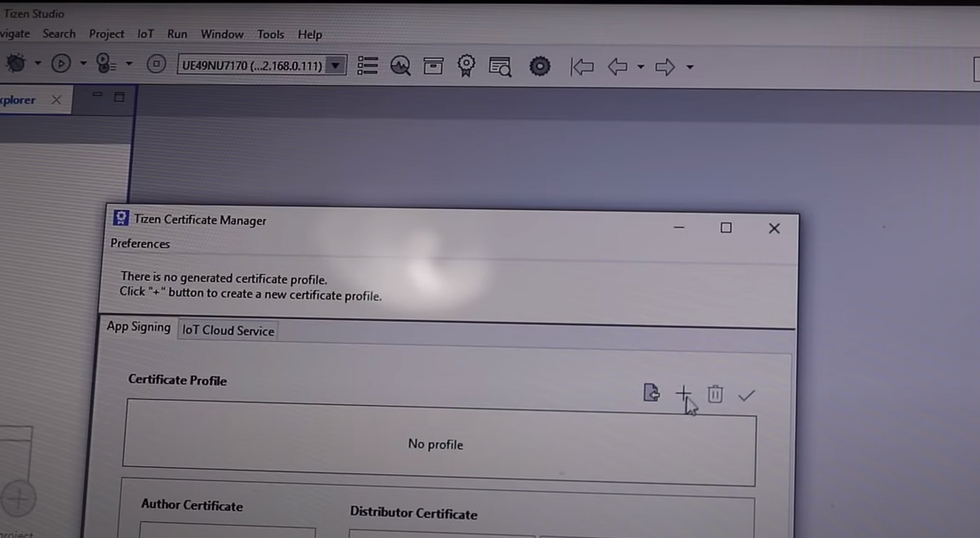Switch to the IoT Cloud Service tab
980x538 pixels.
pyautogui.click(x=228, y=331)
